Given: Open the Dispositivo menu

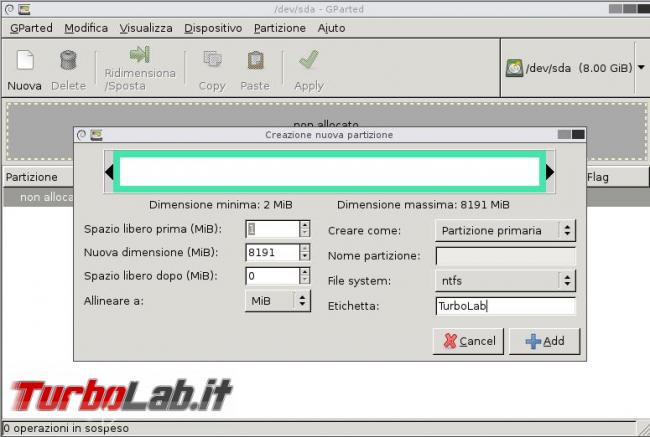Looking at the screenshot, I should (213, 28).
